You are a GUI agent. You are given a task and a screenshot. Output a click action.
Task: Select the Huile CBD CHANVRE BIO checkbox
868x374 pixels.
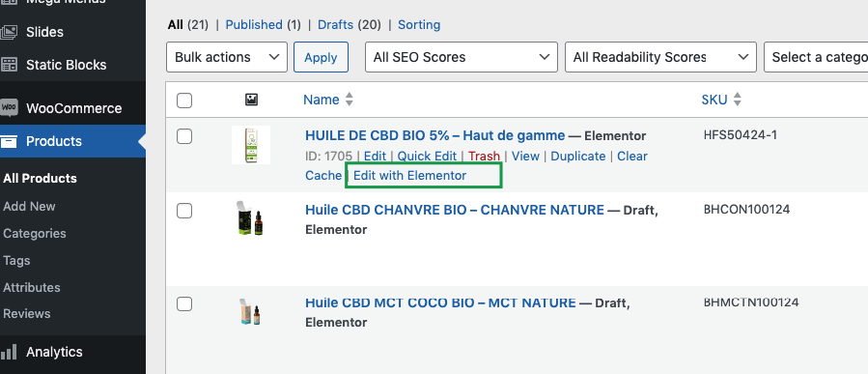click(x=184, y=211)
